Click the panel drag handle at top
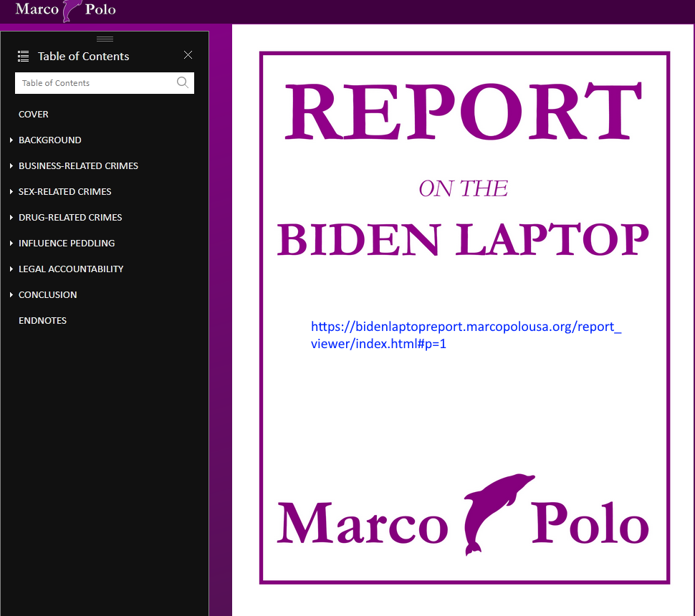This screenshot has width=695, height=616. coord(105,39)
